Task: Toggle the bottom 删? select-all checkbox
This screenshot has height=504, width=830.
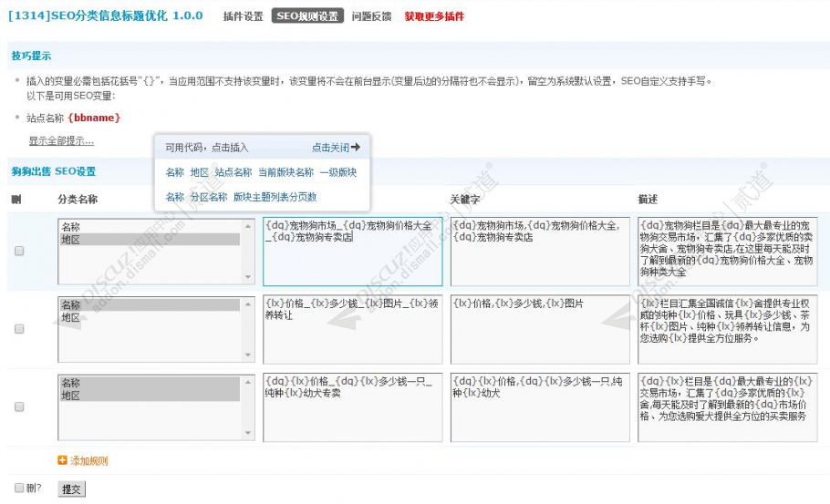Action: pos(19,489)
